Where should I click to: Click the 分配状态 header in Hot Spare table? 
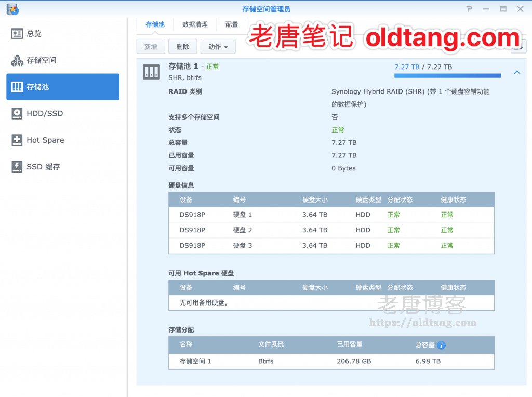(400, 288)
